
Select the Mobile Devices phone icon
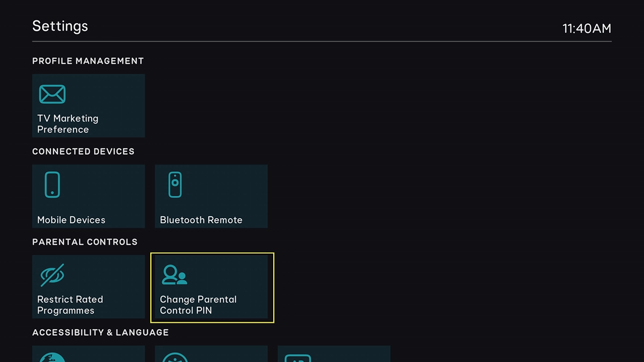pos(52,183)
